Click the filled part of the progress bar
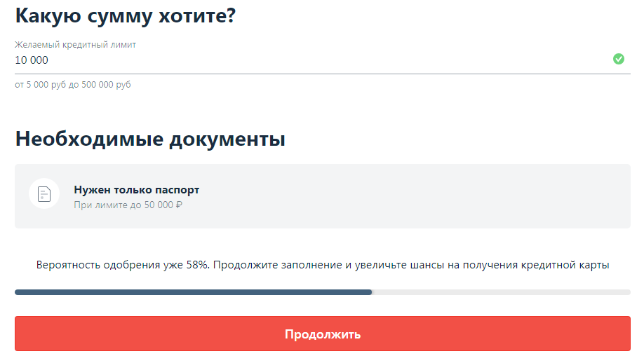Viewport: 644px width, 356px height. point(193,292)
